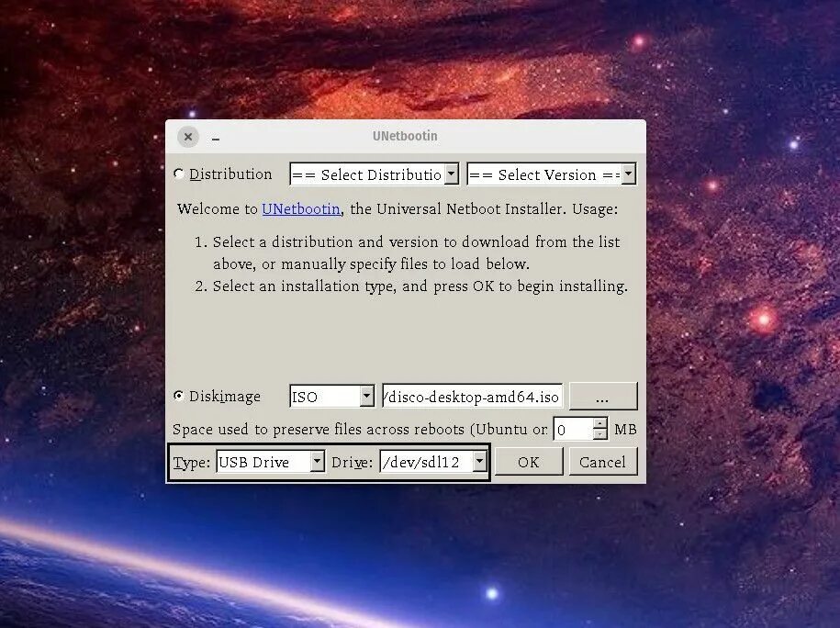The height and width of the screenshot is (628, 840).
Task: Click the UNetbootin hyperlink
Action: click(301, 209)
